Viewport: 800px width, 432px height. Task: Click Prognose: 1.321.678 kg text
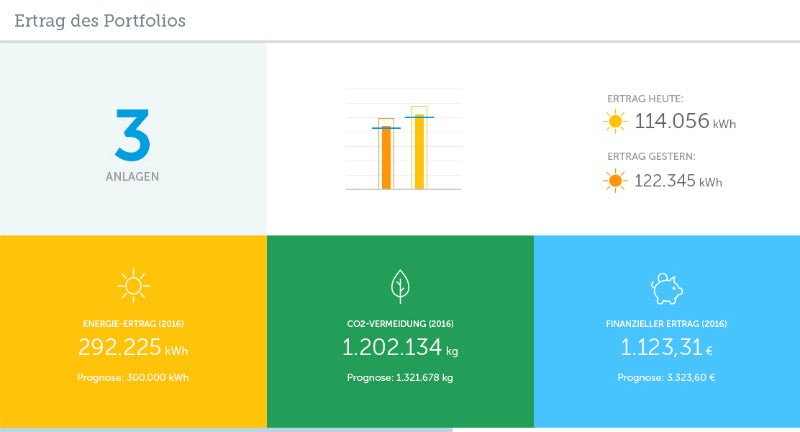tap(400, 378)
